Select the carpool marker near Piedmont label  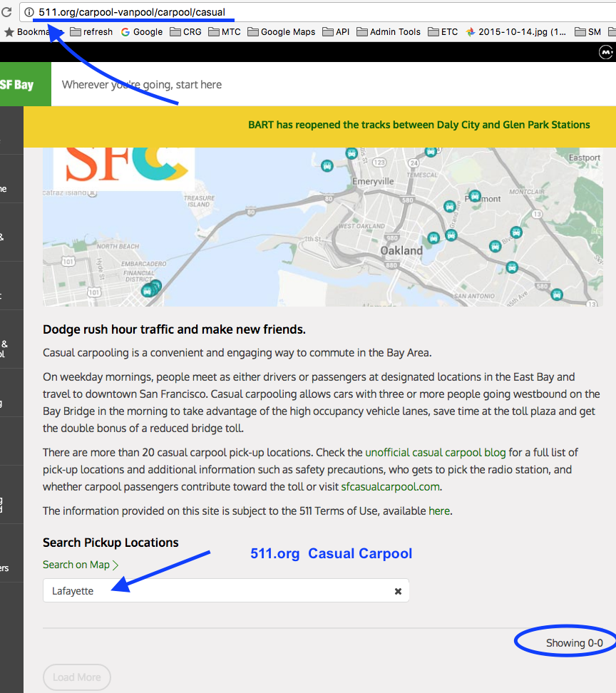[475, 196]
